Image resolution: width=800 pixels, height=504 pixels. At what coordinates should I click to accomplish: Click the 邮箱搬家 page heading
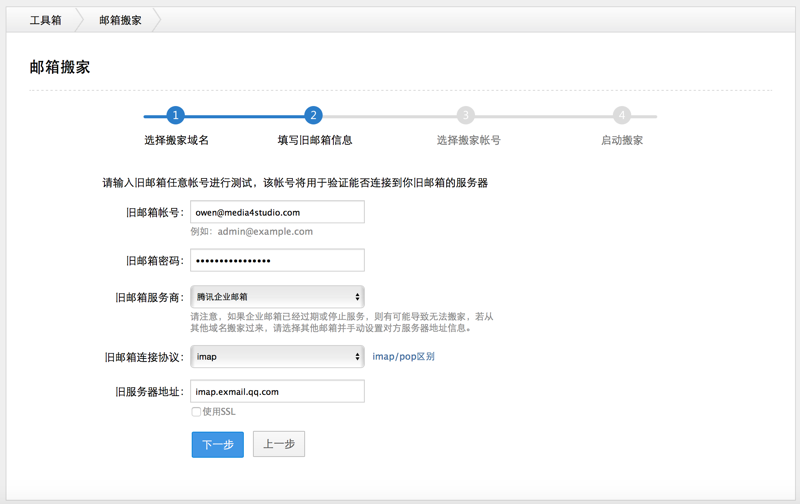click(x=60, y=67)
